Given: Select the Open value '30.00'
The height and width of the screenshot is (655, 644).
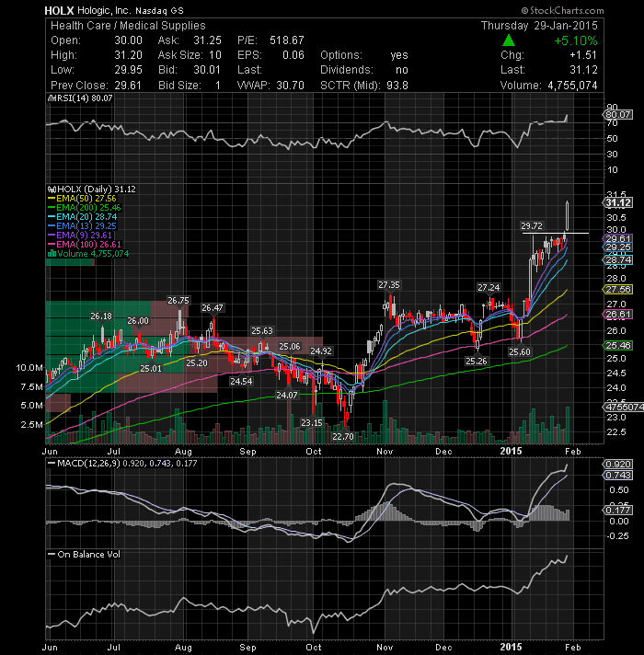Looking at the screenshot, I should [x=128, y=40].
